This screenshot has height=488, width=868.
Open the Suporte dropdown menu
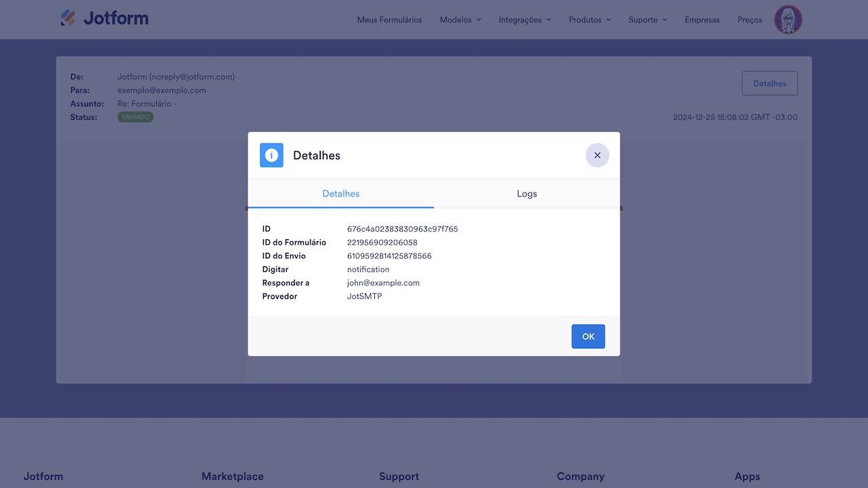[x=647, y=20]
